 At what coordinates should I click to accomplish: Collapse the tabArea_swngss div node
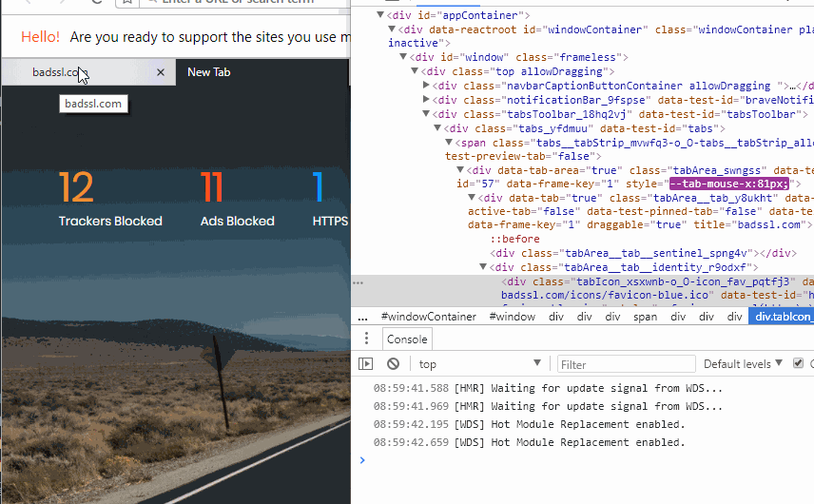click(460, 169)
